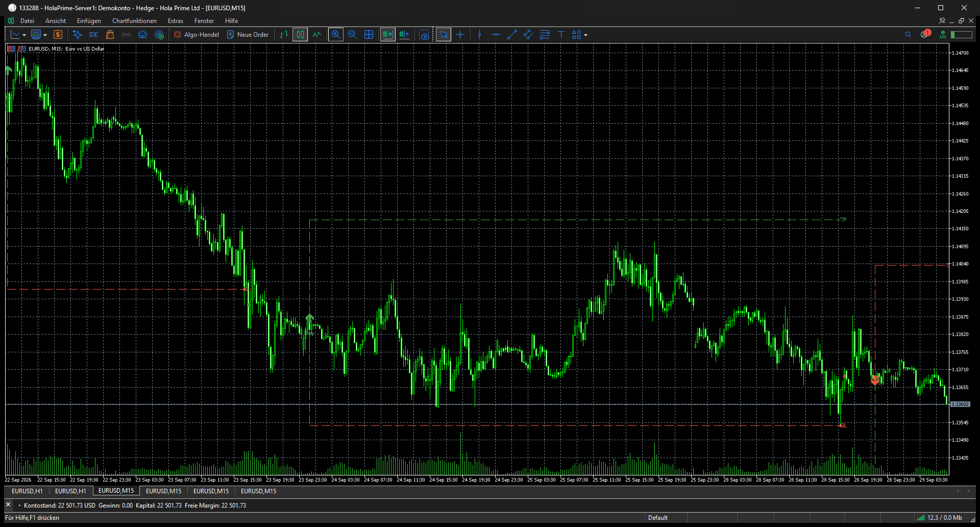Click the application icon left of Datei
This screenshot has height=527, width=980.
(11, 21)
